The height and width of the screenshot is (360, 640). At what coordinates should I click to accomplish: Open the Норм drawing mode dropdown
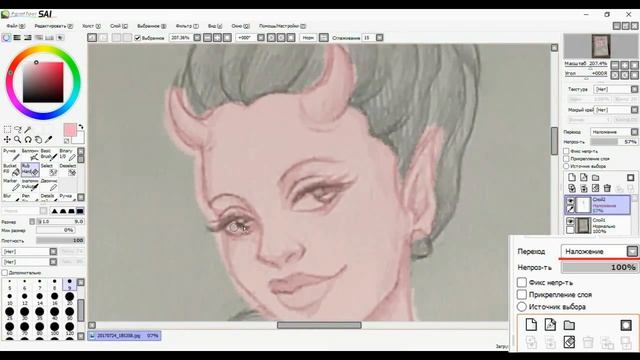tap(323, 38)
